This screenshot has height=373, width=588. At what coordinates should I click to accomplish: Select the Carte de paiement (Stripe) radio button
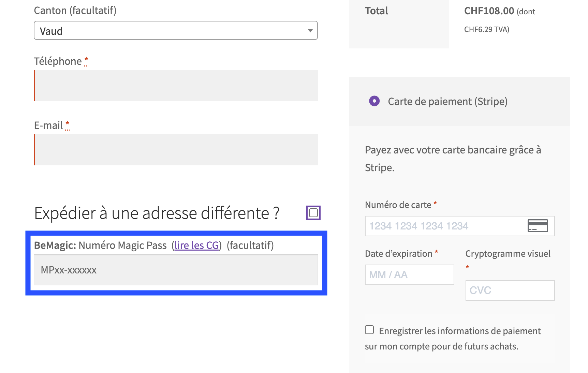point(374,101)
